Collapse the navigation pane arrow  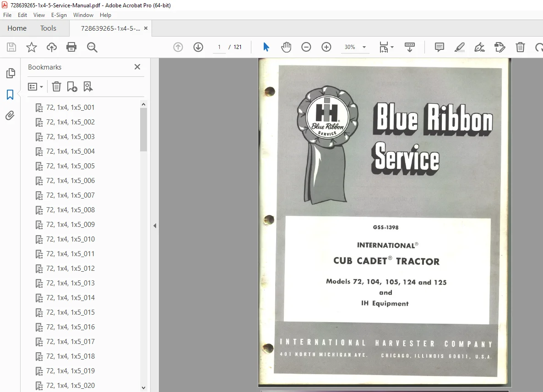(x=155, y=226)
